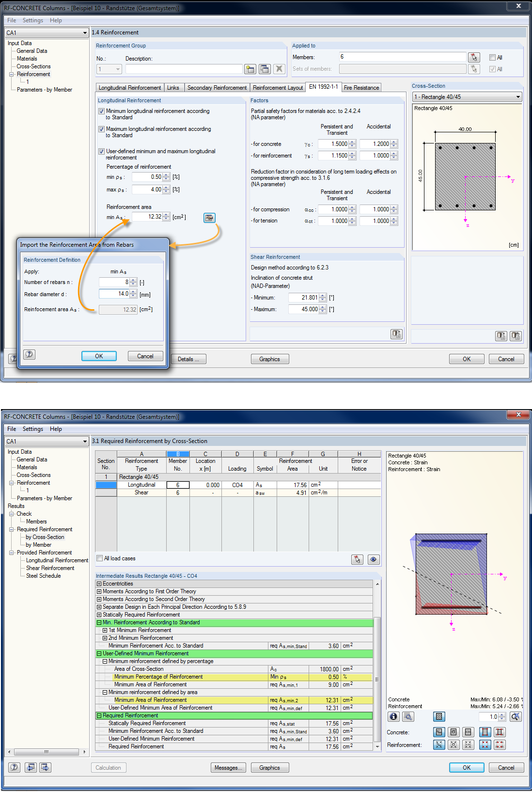Image resolution: width=532 pixels, height=792 pixels.
Task: Toggle Maximum longitudinal reinforcement according to Standard
Action: click(101, 129)
